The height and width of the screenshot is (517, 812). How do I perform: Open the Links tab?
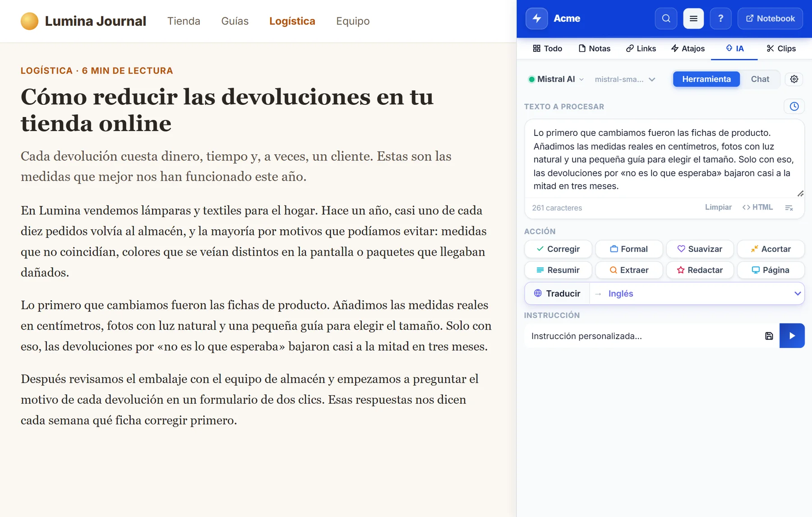click(x=641, y=48)
